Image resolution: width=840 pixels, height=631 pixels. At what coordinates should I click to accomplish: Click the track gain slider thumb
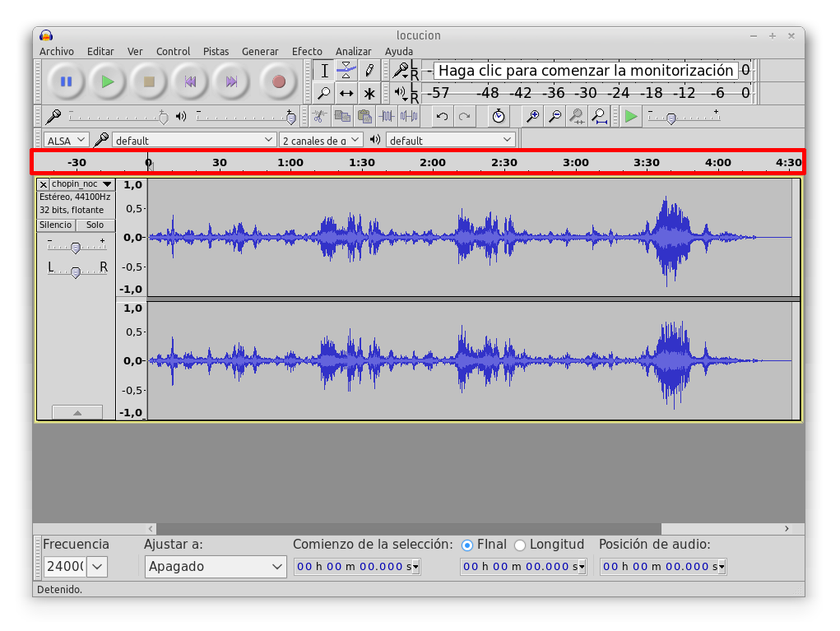tap(76, 248)
